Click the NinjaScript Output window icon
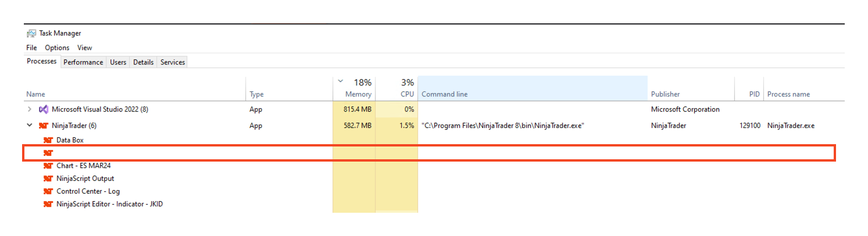868x236 pixels. pyautogui.click(x=48, y=178)
